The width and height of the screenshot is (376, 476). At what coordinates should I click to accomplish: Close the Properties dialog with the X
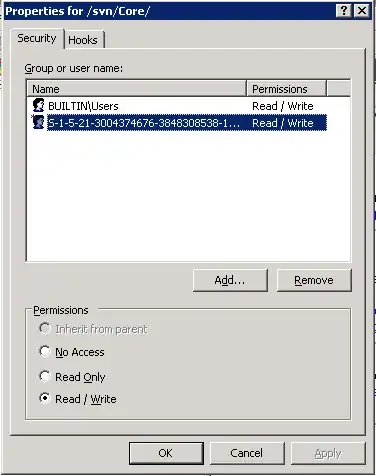click(362, 11)
